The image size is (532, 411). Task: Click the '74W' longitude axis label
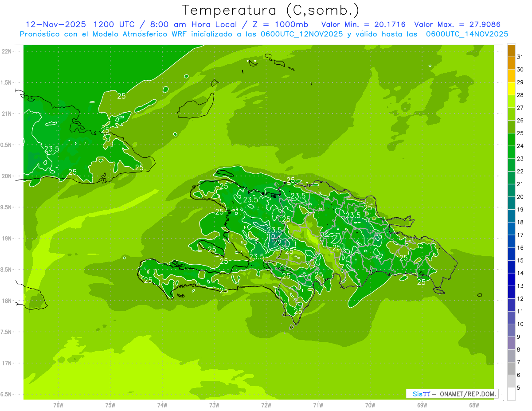click(162, 405)
